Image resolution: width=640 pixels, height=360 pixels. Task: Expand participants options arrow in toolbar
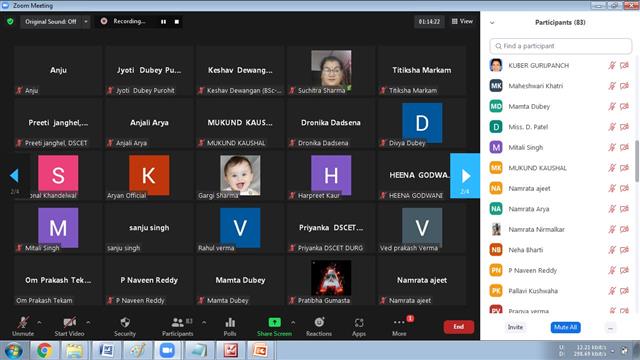click(x=204, y=322)
